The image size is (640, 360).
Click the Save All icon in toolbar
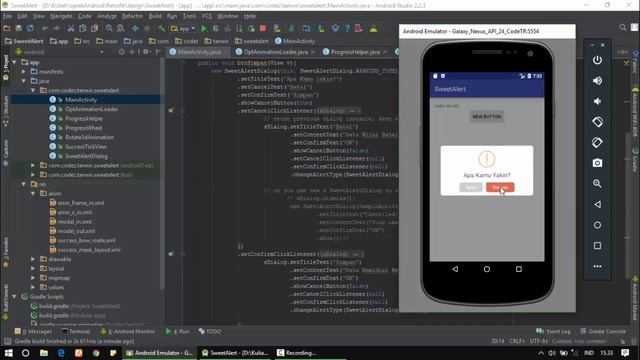(x=18, y=29)
